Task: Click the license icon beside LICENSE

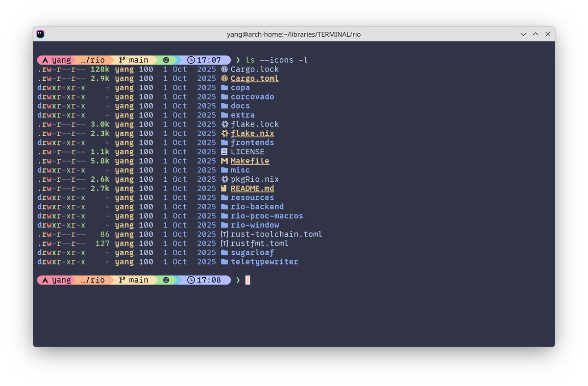Action: (x=224, y=152)
